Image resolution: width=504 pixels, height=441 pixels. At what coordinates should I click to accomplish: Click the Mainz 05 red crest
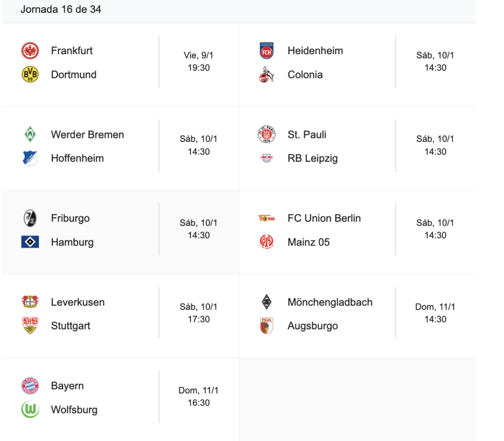266,242
